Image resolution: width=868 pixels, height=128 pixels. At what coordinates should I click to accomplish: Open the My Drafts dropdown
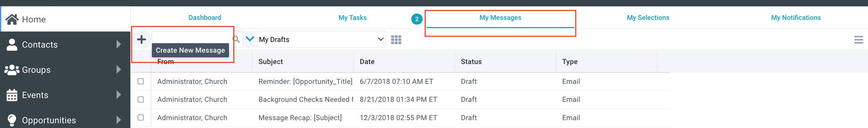tap(321, 39)
